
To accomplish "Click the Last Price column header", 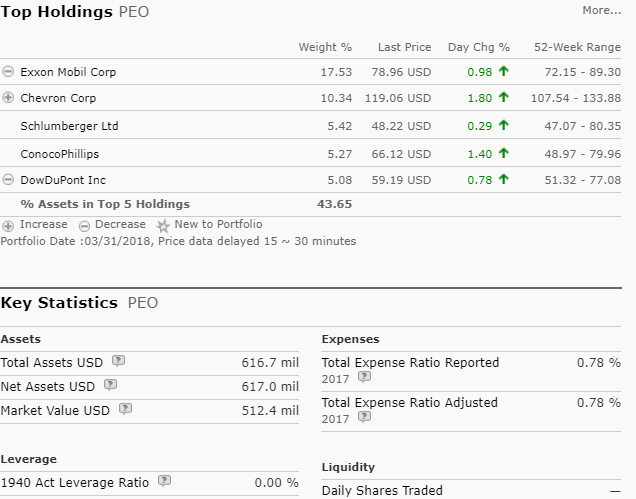I will coord(404,47).
